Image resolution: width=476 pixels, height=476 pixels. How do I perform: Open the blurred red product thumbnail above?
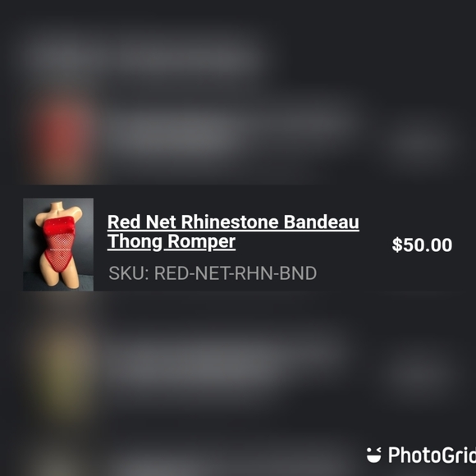62,136
